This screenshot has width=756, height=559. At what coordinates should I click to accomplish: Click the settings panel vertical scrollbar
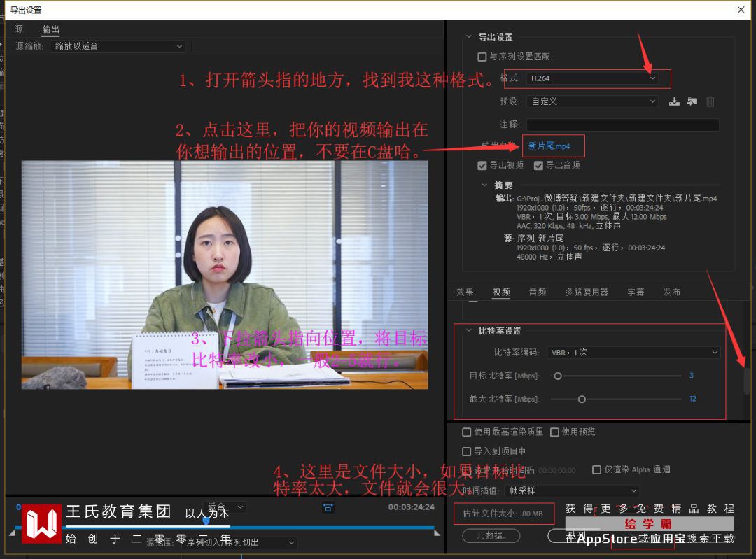pos(747,381)
